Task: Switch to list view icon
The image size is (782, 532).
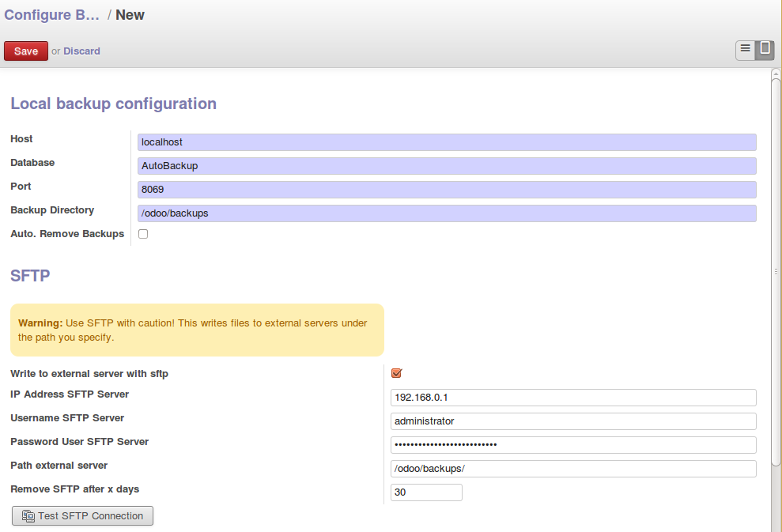Action: (x=745, y=50)
